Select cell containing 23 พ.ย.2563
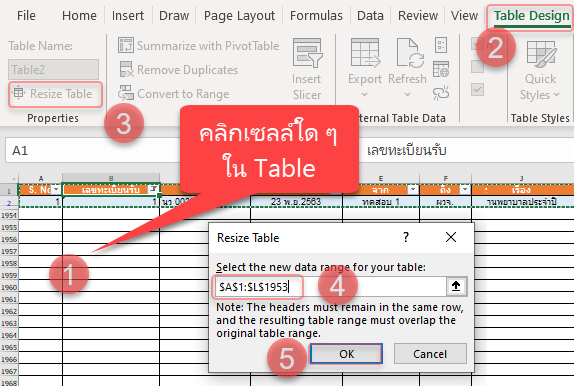574x386 pixels. [296, 201]
